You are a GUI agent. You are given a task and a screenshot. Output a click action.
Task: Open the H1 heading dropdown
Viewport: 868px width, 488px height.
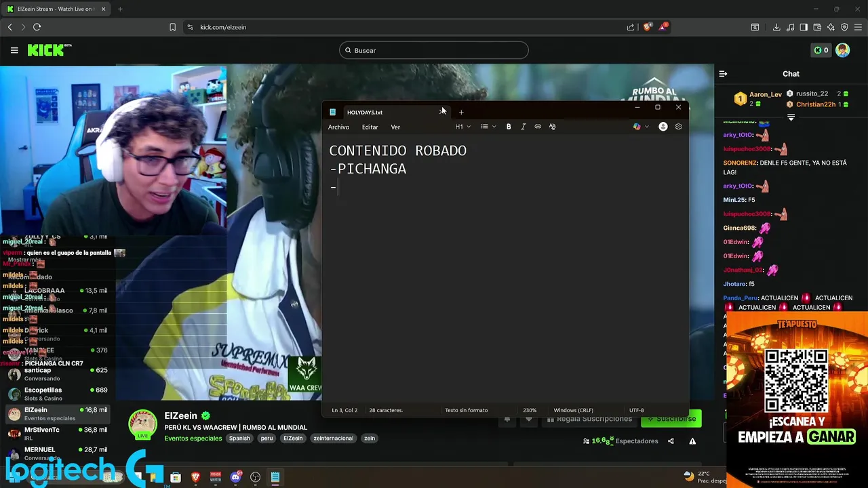tap(463, 127)
